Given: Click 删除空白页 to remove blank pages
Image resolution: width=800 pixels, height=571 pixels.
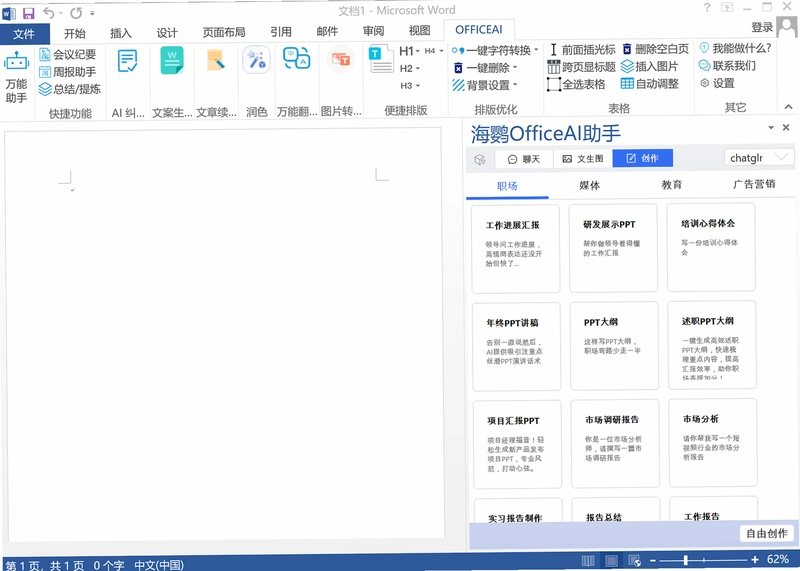Looking at the screenshot, I should tap(655, 49).
